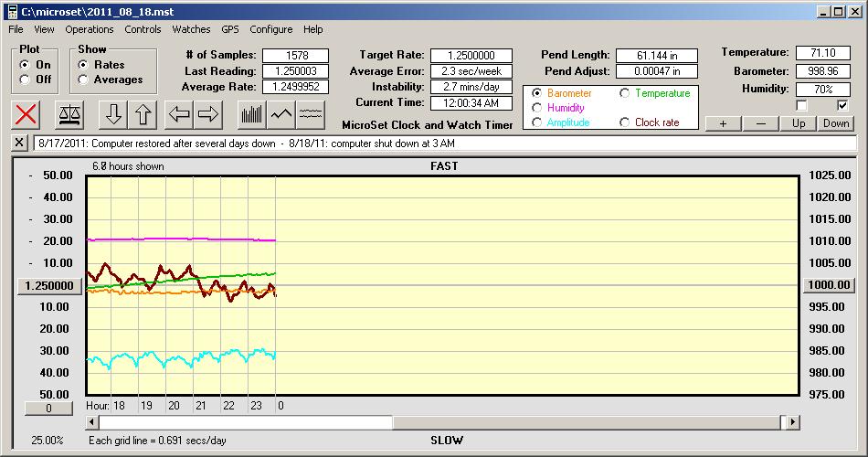
Task: Click the horizontal scrollbar left arrow
Action: point(92,422)
